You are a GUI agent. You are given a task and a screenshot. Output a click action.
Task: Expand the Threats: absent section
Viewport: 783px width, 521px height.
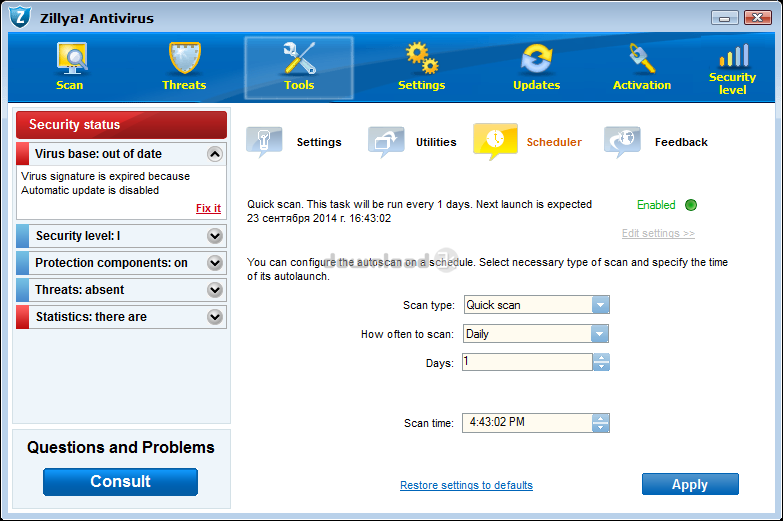click(214, 290)
